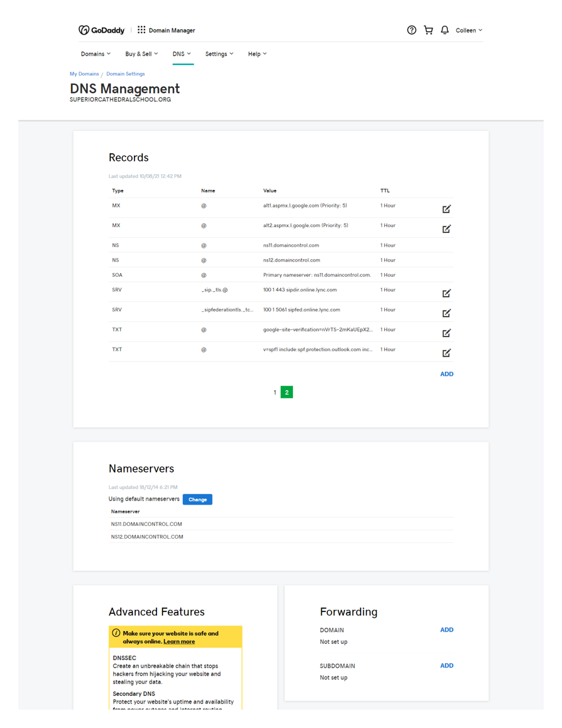This screenshot has width=562, height=728.
Task: Expand the Colleen account dropdown
Action: [x=469, y=30]
